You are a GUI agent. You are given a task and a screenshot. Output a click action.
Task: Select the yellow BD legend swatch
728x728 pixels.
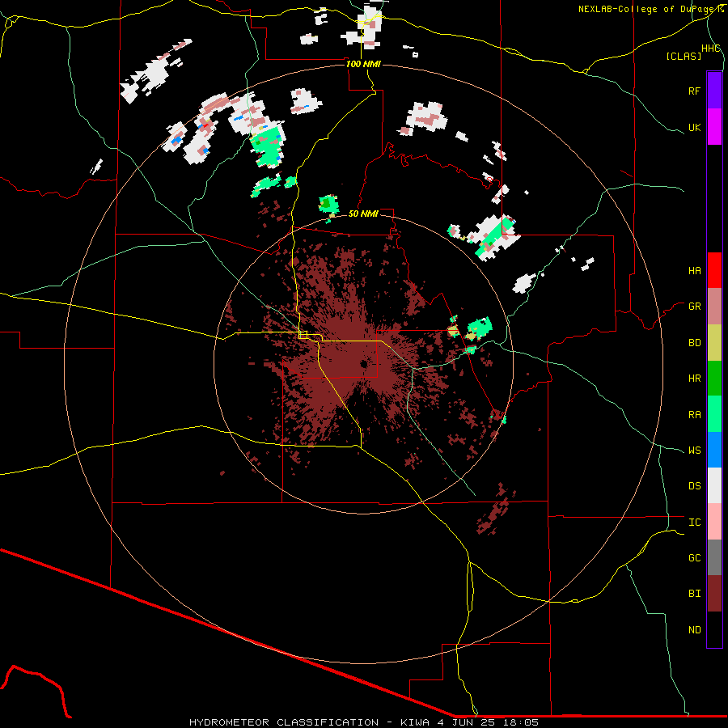coord(714,342)
